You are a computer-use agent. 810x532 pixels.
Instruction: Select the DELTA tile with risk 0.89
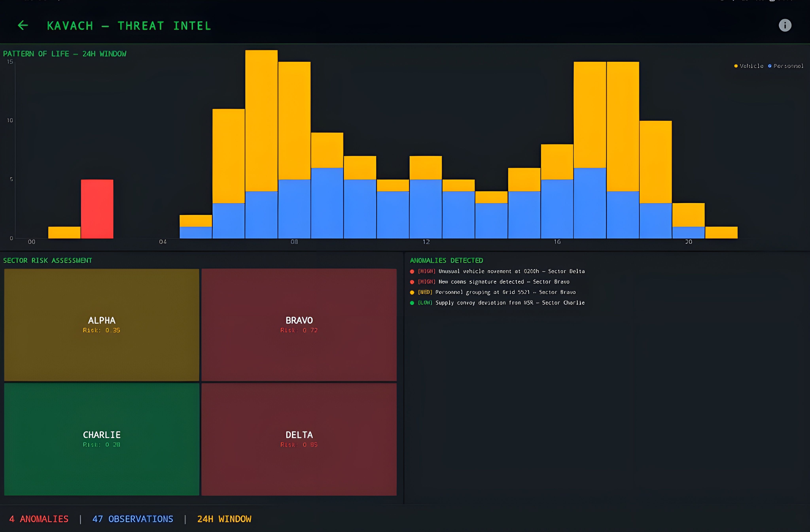(x=298, y=439)
